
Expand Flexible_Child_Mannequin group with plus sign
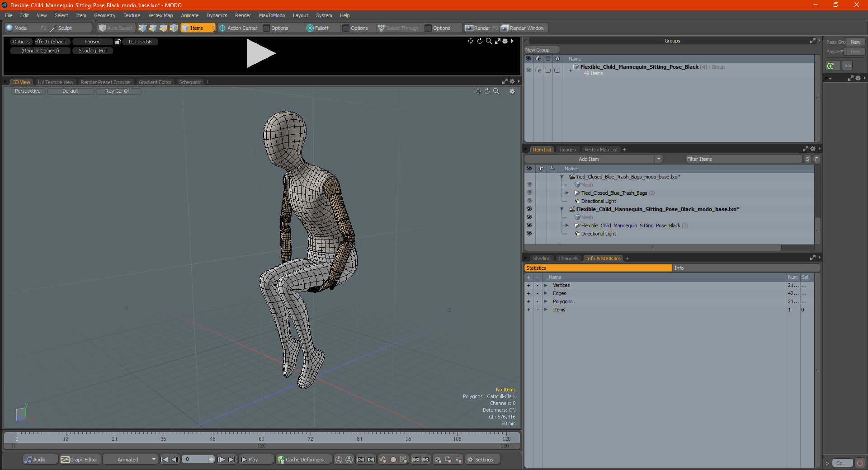pyautogui.click(x=570, y=70)
